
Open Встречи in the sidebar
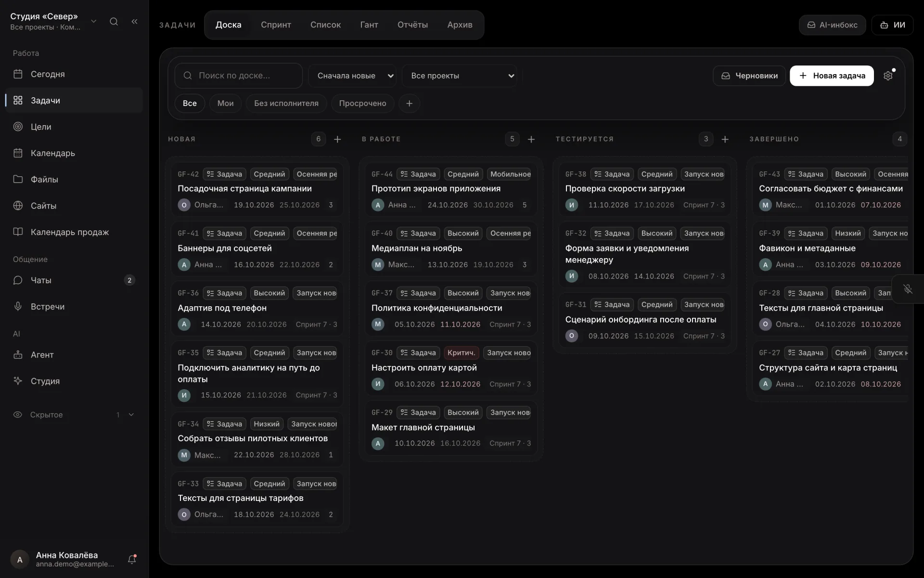pyautogui.click(x=74, y=306)
